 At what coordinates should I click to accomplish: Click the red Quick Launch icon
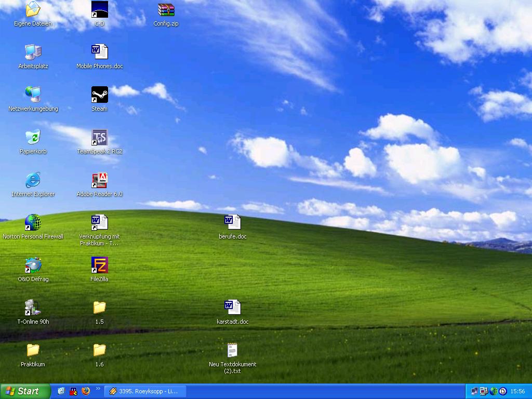click(x=73, y=391)
